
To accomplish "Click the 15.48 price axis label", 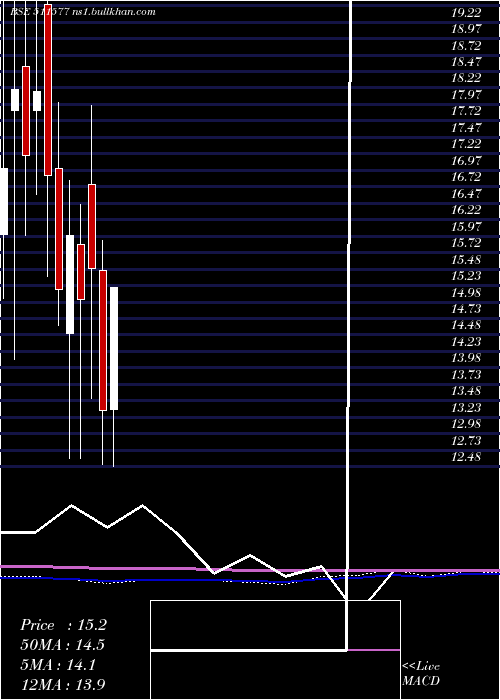I will (466, 259).
